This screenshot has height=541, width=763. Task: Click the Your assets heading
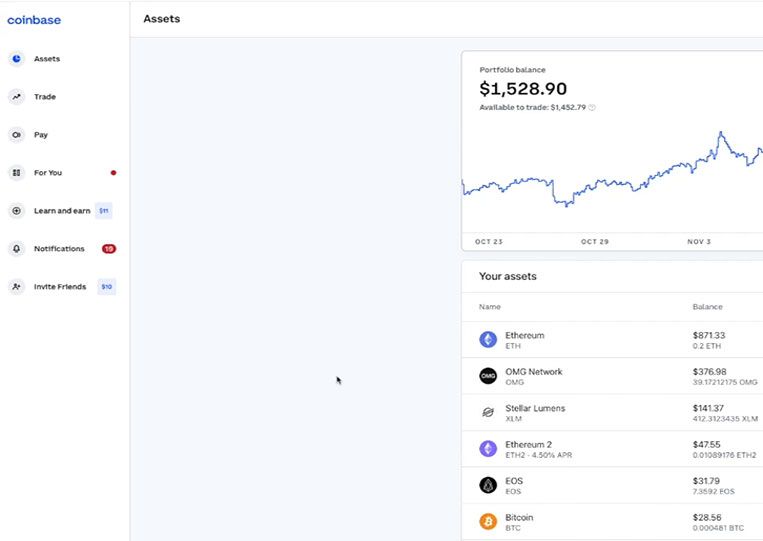point(508,276)
